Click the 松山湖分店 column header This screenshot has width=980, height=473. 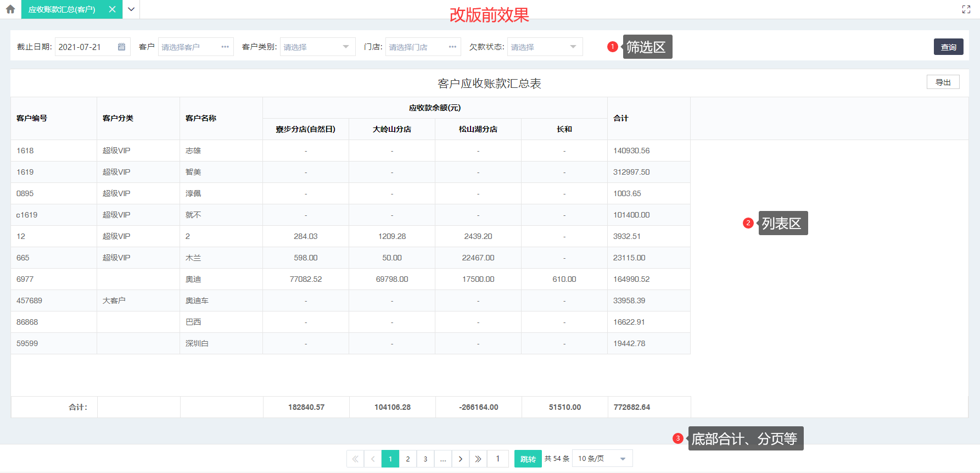(478, 129)
